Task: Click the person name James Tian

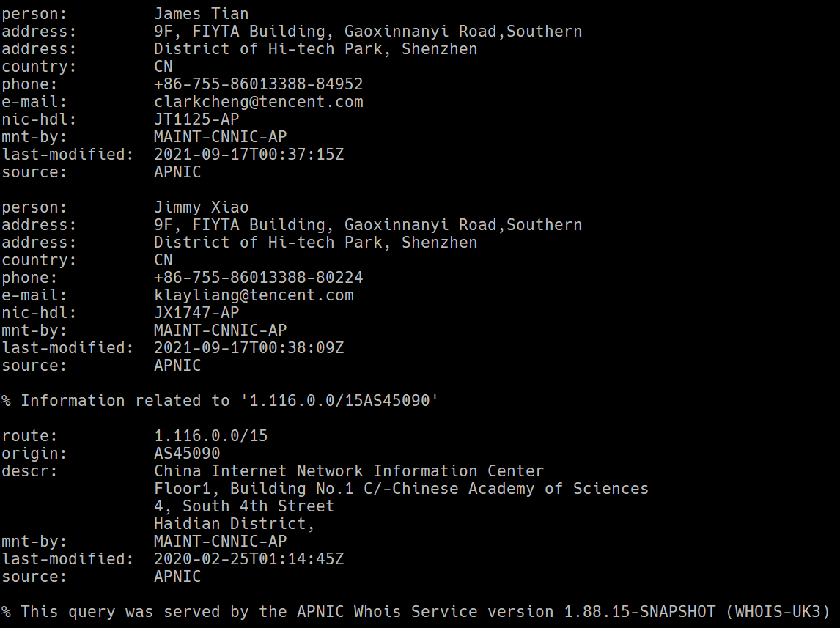Action: click(x=201, y=13)
